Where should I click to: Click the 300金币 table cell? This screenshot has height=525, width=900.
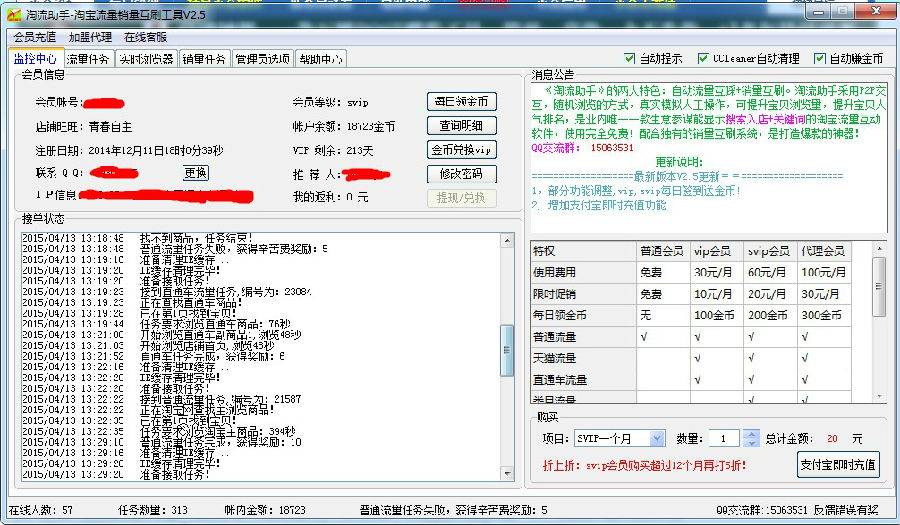pyautogui.click(x=824, y=315)
